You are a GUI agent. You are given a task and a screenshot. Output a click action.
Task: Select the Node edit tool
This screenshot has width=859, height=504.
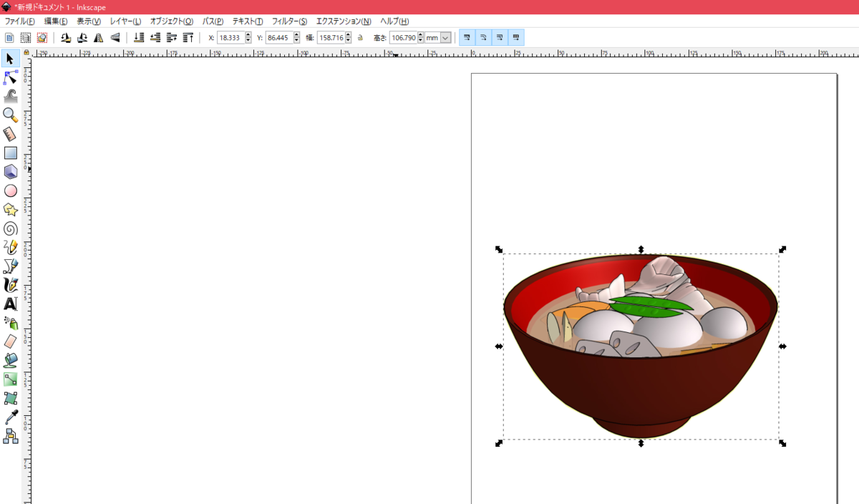10,77
